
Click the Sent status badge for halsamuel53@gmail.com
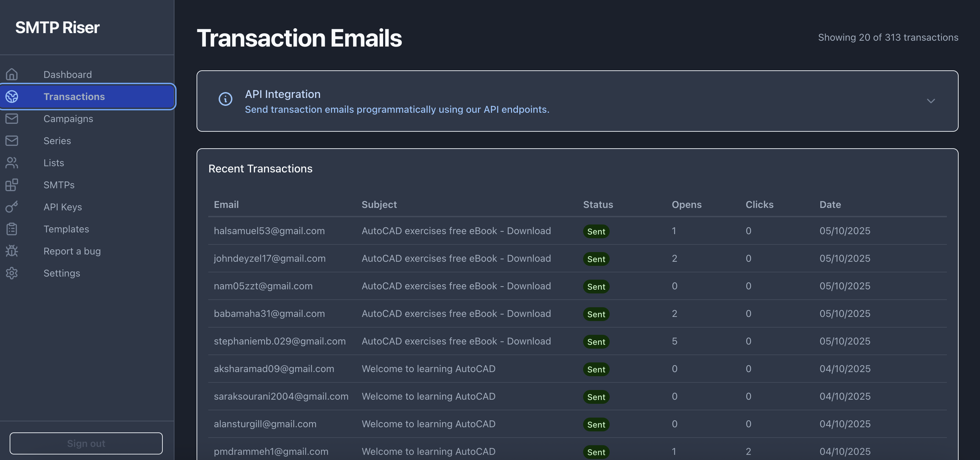point(596,231)
